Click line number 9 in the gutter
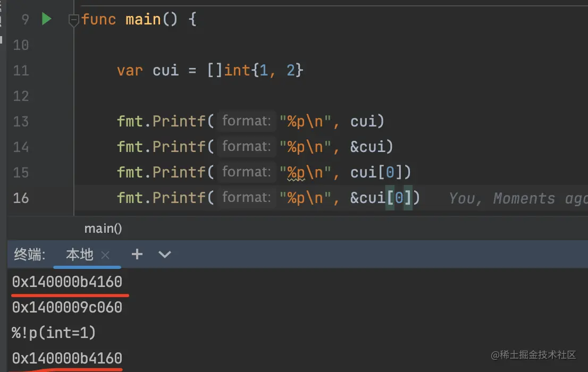588x372 pixels. click(x=25, y=20)
